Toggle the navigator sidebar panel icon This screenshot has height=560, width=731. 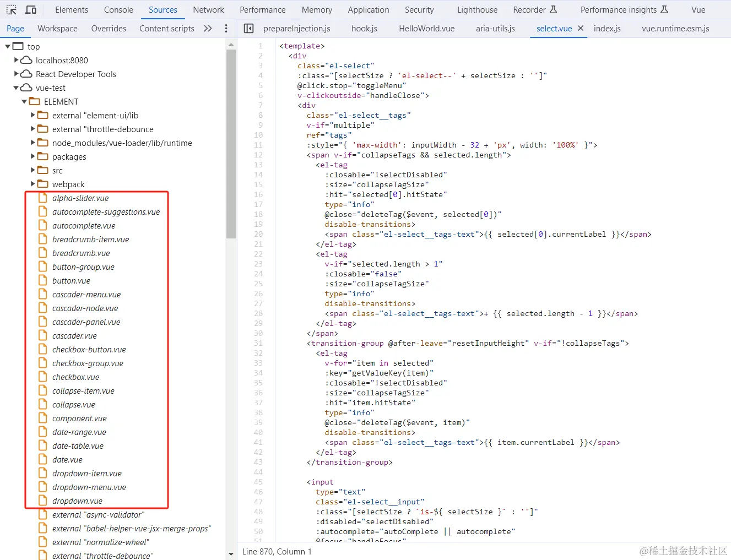coord(249,29)
